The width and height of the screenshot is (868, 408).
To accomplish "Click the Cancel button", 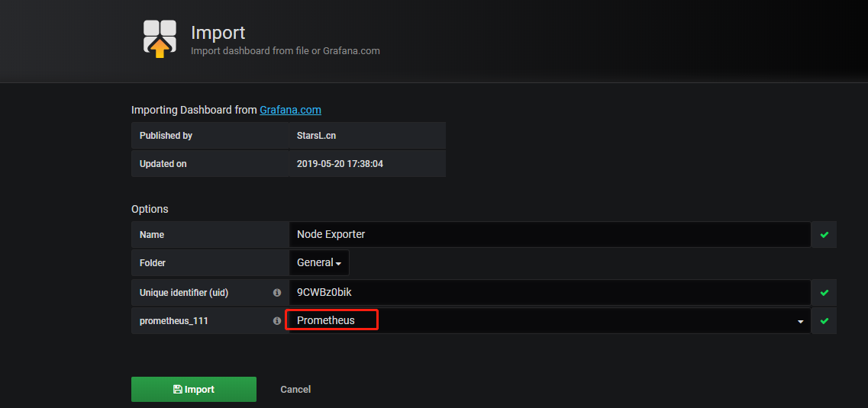I will (295, 389).
